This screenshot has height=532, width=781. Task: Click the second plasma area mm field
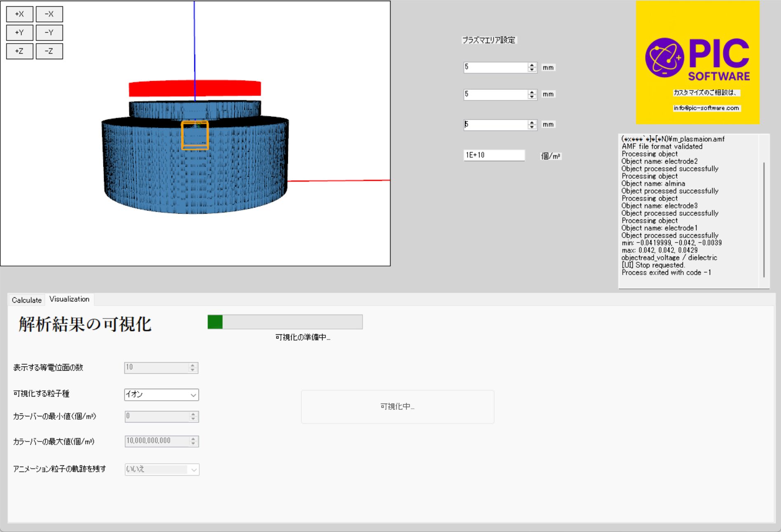496,94
